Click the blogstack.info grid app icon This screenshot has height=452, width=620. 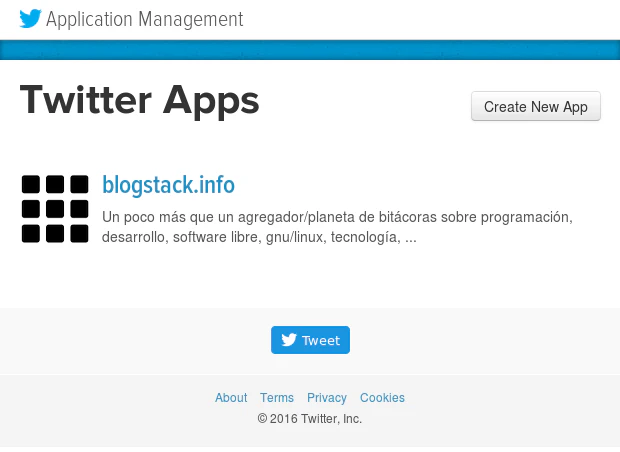click(x=55, y=209)
